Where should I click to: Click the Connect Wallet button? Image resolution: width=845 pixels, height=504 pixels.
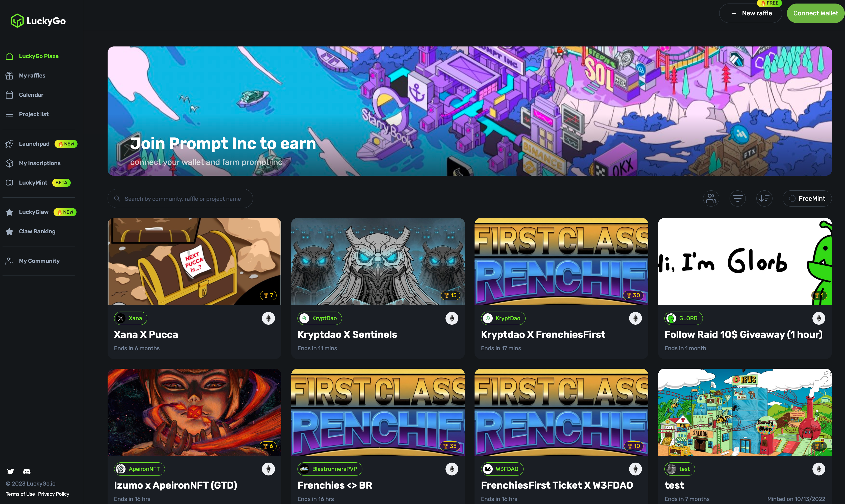coord(815,13)
